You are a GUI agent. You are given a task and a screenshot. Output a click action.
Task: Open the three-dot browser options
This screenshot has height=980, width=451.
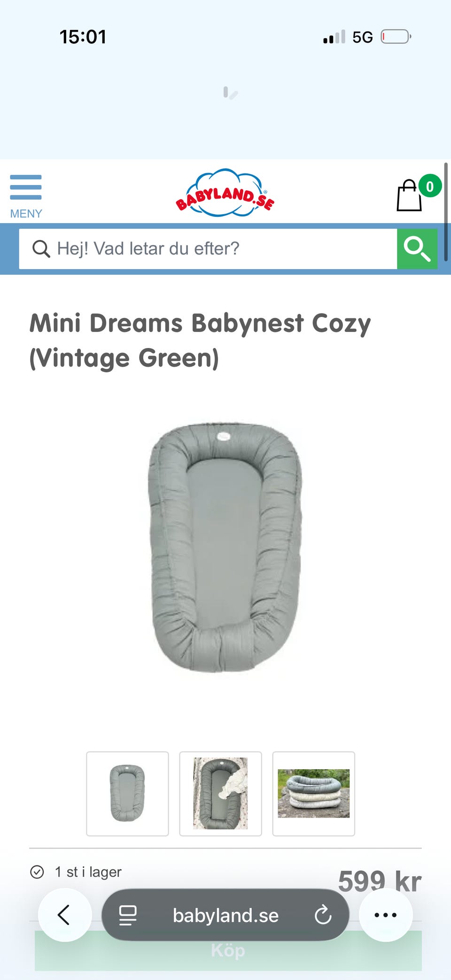coord(386,915)
